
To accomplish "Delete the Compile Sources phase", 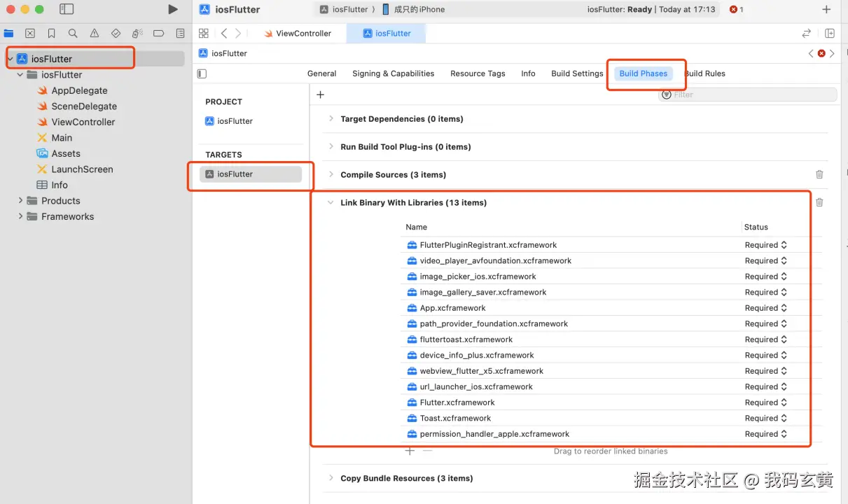I will coord(819,174).
